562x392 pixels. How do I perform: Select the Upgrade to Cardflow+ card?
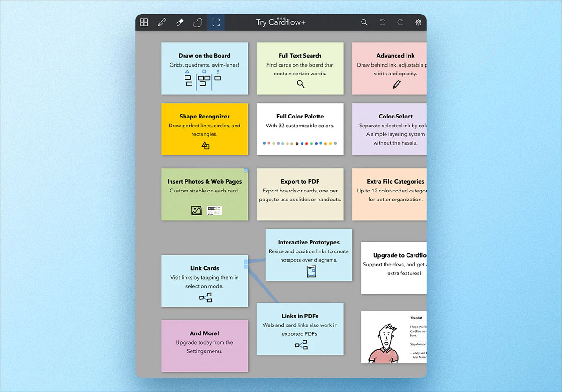coord(394,268)
